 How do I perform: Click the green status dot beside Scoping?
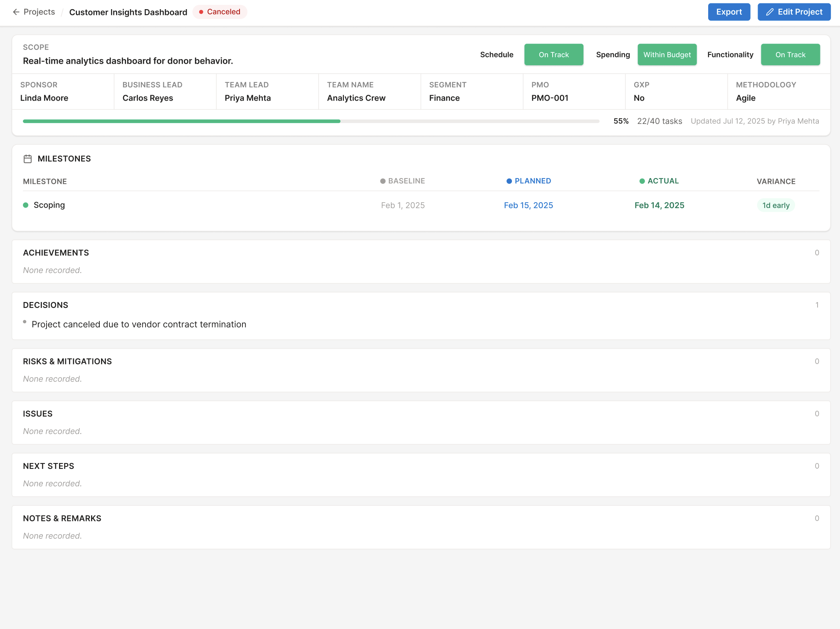tap(26, 205)
